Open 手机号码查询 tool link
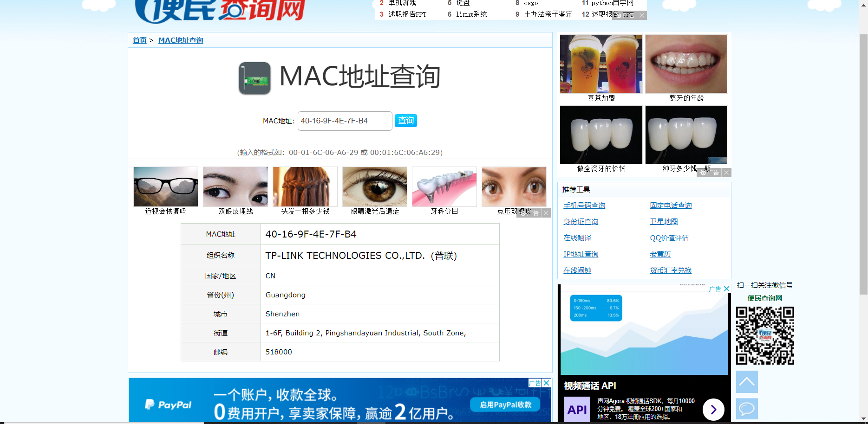Image resolution: width=868 pixels, height=424 pixels. 584,206
